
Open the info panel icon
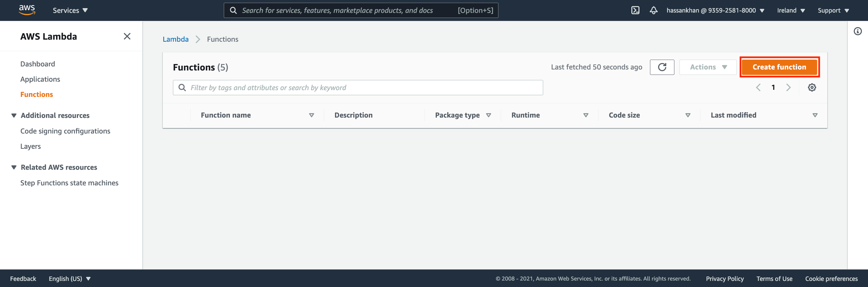coord(857,32)
